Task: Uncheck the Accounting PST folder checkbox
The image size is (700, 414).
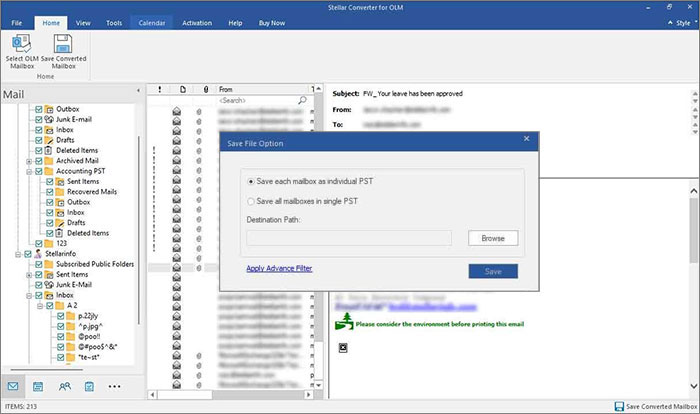Action: (x=39, y=171)
